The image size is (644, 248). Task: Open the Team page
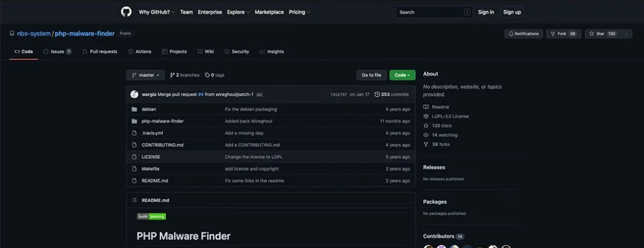[186, 13]
